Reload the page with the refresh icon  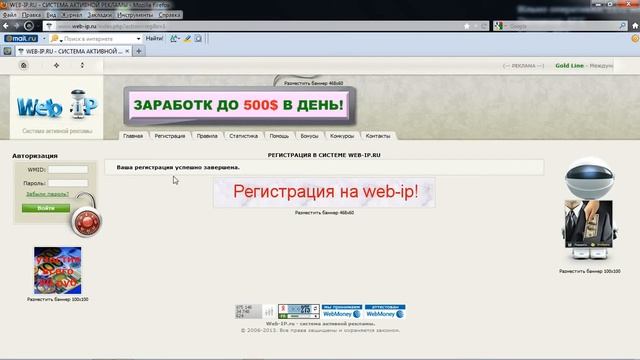click(x=484, y=26)
